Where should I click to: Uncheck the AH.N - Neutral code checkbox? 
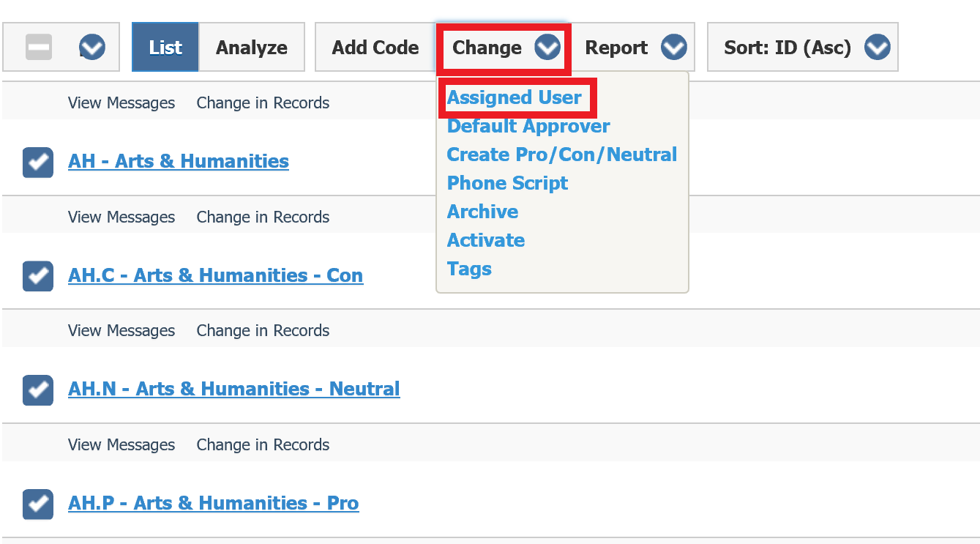(x=38, y=390)
